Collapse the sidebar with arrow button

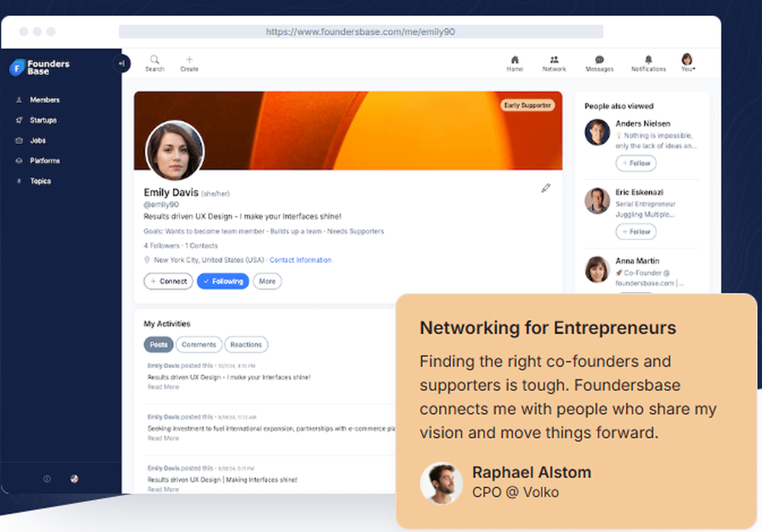point(121,63)
